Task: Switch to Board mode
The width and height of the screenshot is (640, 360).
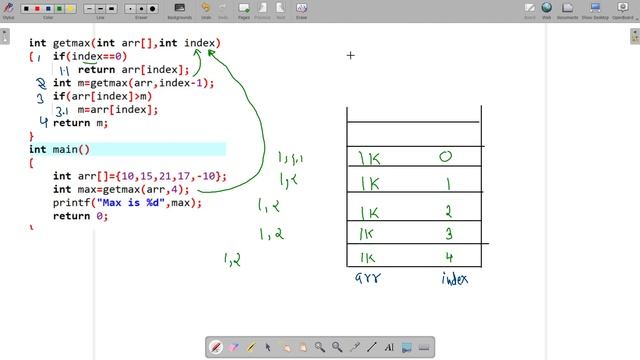Action: [530, 10]
